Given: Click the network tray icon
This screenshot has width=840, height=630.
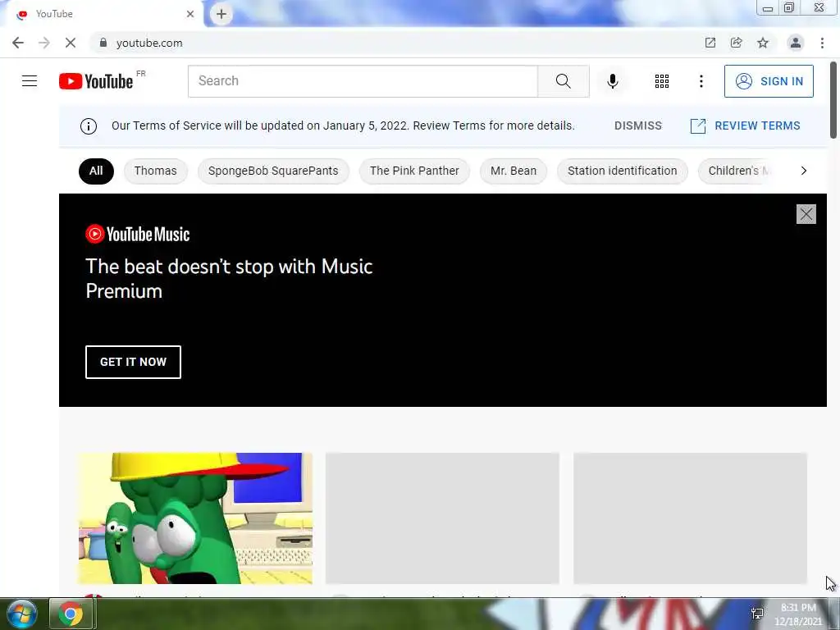Looking at the screenshot, I should (757, 614).
